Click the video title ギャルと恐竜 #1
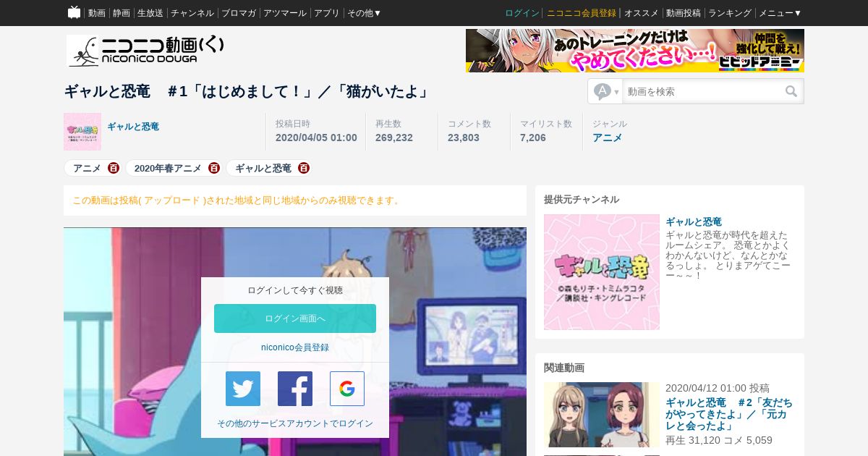 (x=248, y=91)
